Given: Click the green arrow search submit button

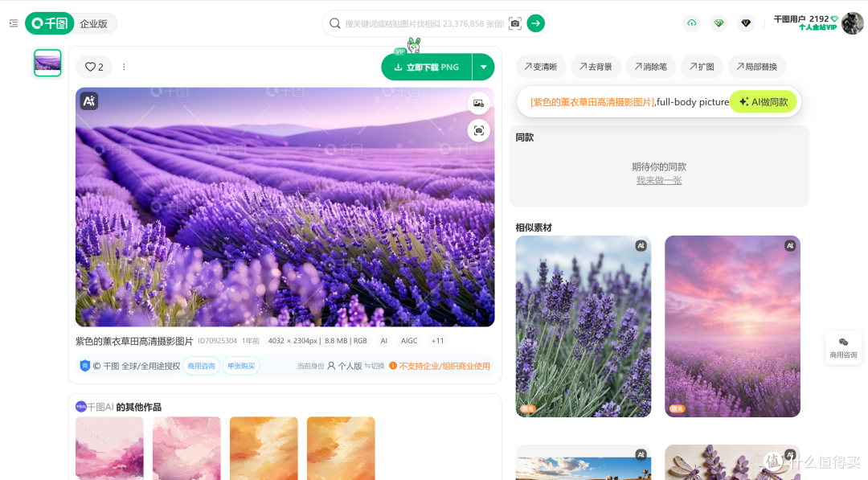Looking at the screenshot, I should [535, 23].
